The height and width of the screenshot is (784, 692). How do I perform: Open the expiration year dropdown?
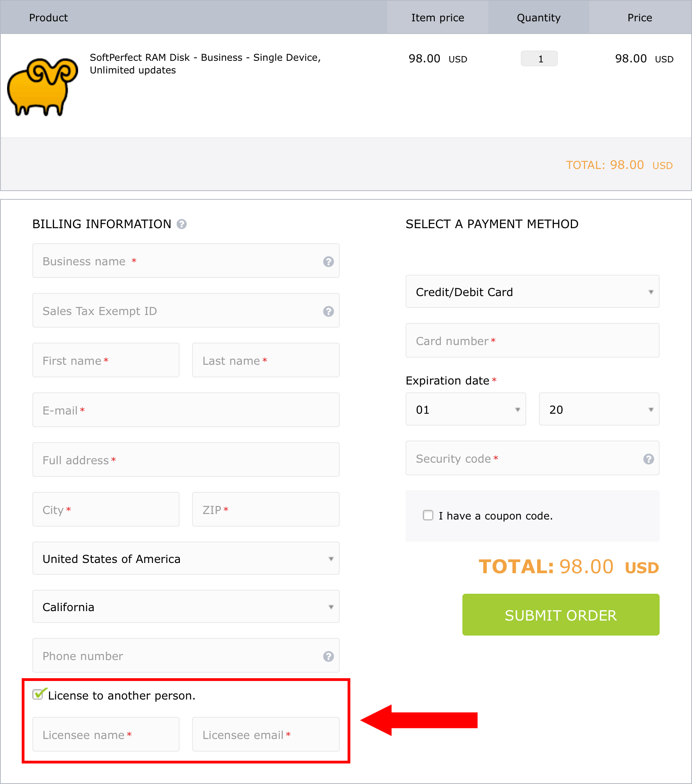coord(598,409)
